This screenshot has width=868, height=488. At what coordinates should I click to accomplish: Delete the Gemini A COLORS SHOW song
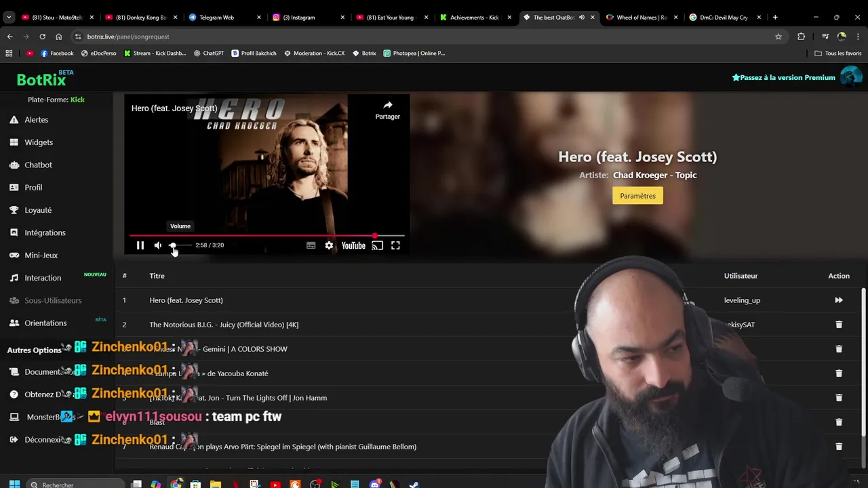click(x=839, y=349)
